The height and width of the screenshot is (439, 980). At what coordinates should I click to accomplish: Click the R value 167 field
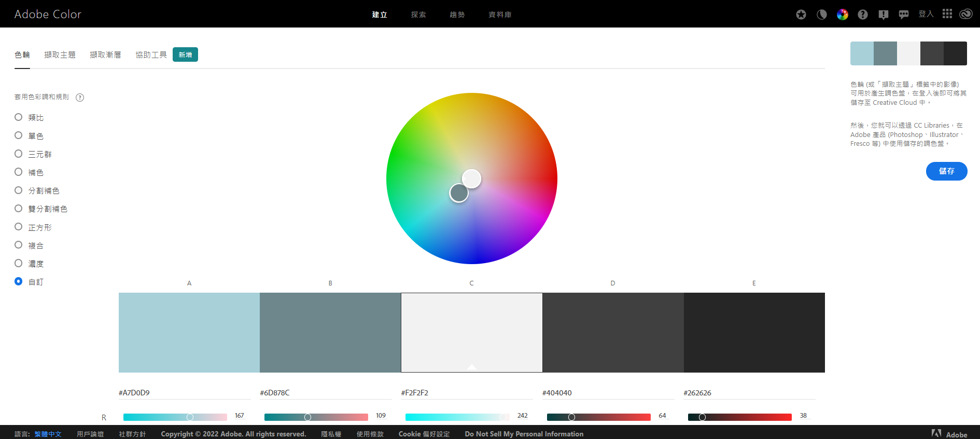[240, 416]
